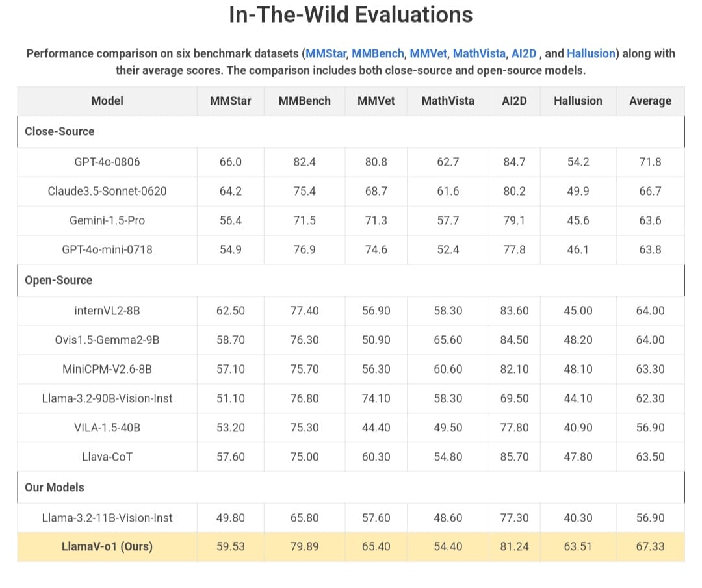Open the MMStar dataset link
702x588 pixels.
(326, 54)
